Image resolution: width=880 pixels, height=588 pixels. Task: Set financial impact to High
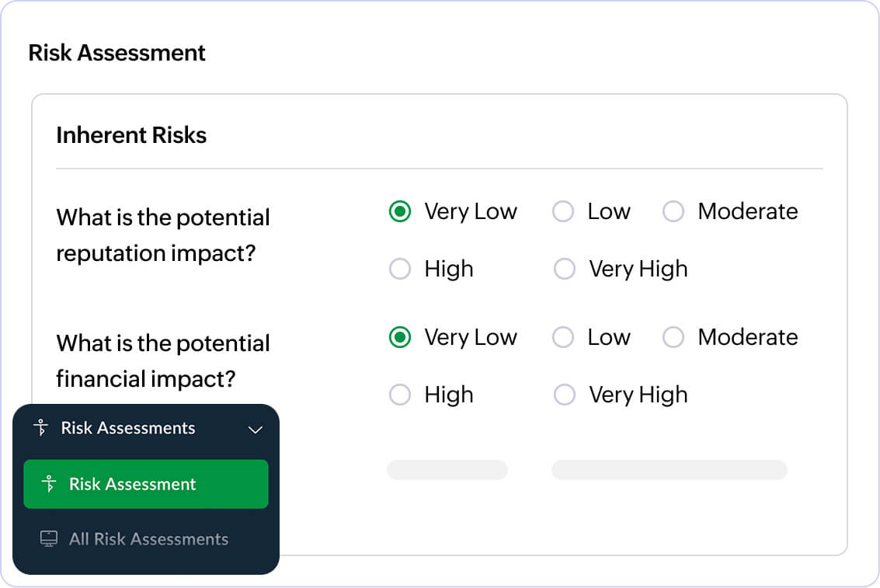[x=400, y=395]
